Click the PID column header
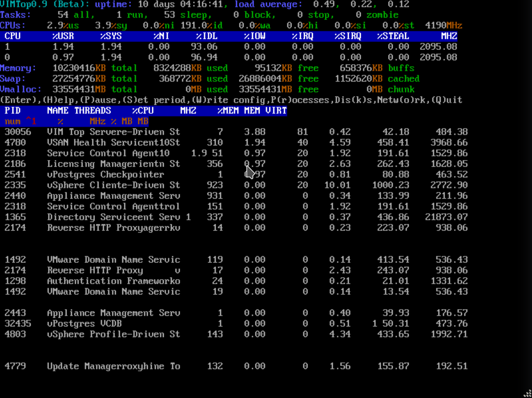The height and width of the screenshot is (398, 532). [12, 110]
